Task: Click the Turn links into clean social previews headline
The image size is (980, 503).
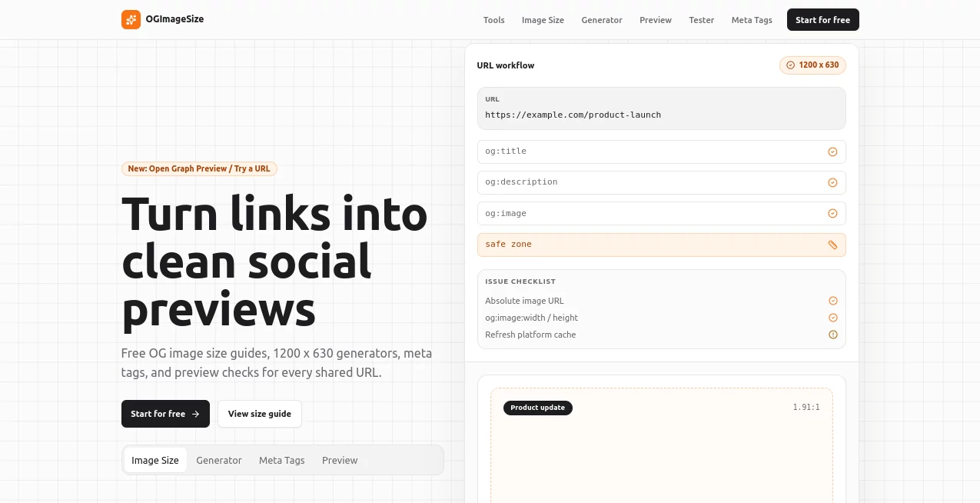Action: click(x=274, y=261)
